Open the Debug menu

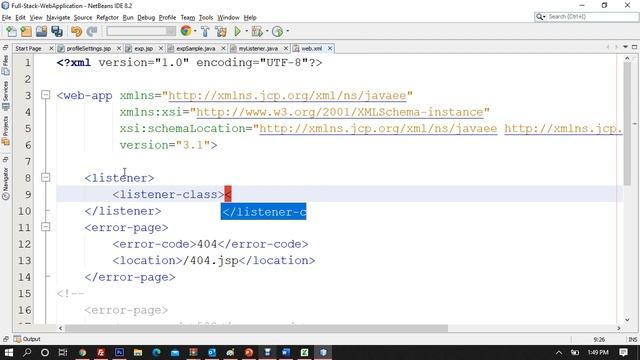(x=146, y=18)
